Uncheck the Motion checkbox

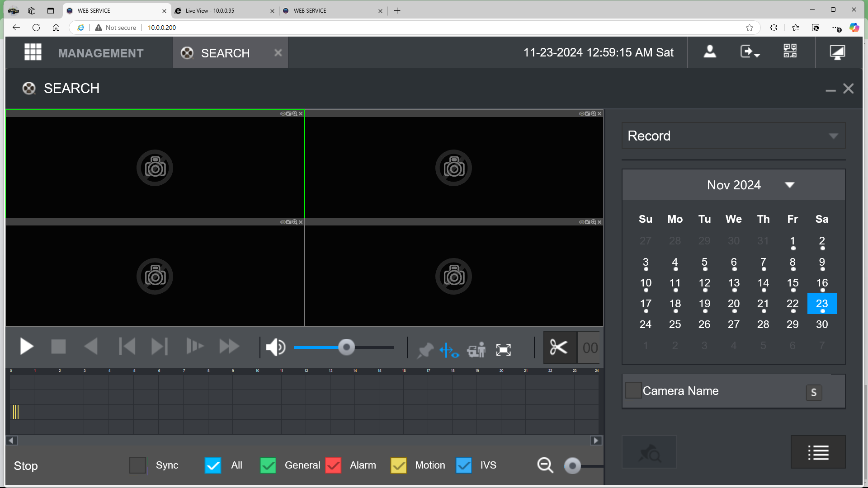[x=399, y=465]
